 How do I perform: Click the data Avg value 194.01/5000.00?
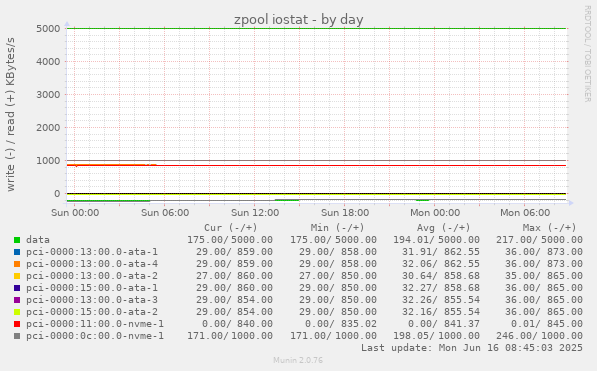click(x=436, y=240)
